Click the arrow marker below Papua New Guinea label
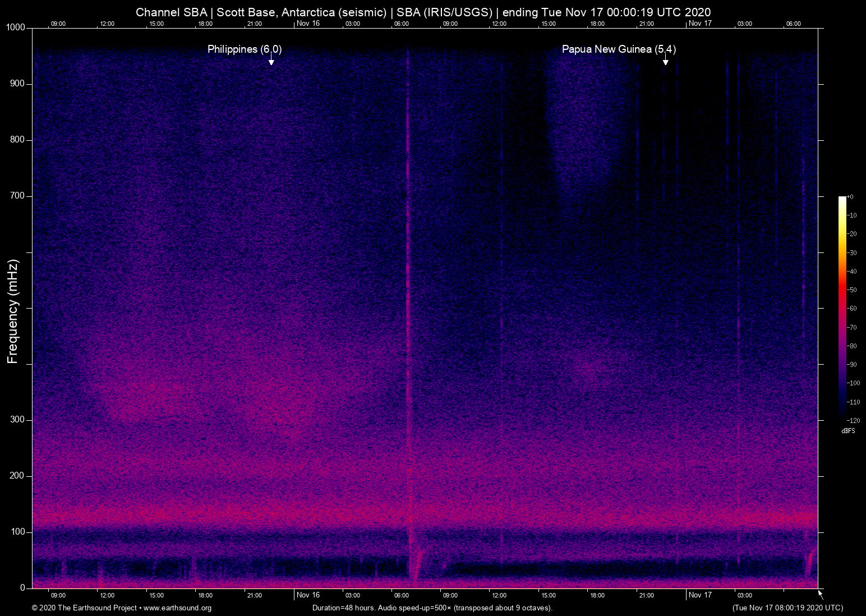This screenshot has width=866, height=616. pos(665,61)
